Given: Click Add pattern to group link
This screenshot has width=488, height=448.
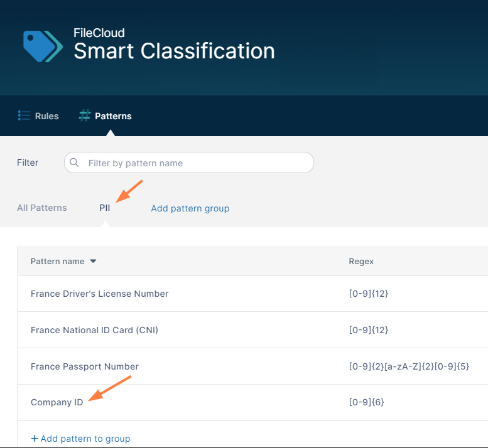Looking at the screenshot, I should point(80,439).
